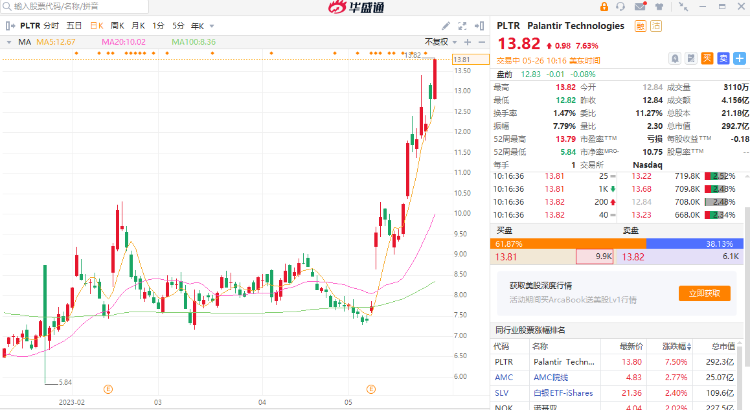The height and width of the screenshot is (410, 750).
Task: Click the 13.81 current price tag on axis
Action: [471, 59]
